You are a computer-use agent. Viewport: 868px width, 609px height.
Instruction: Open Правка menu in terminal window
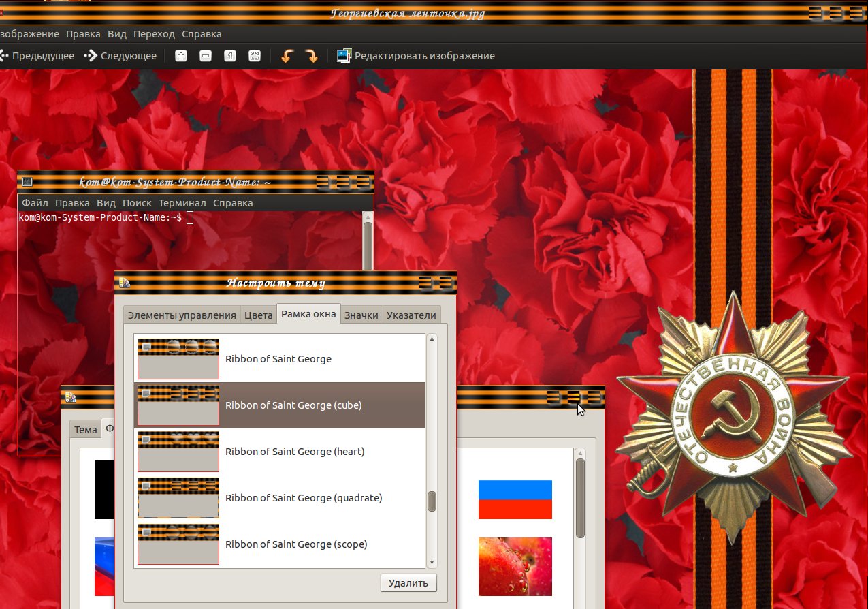[x=72, y=203]
